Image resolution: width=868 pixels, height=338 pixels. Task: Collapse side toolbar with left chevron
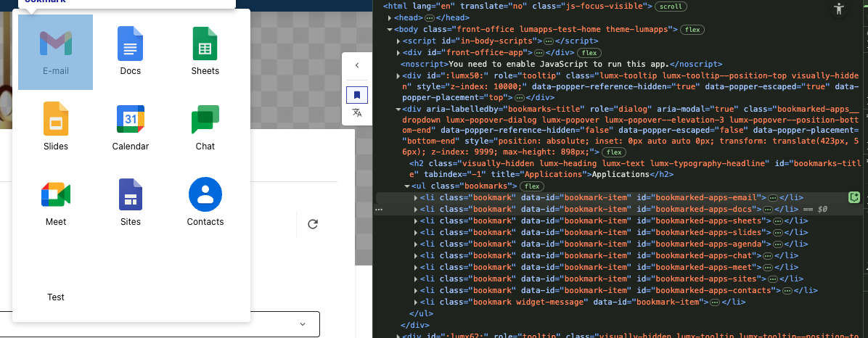point(357,65)
